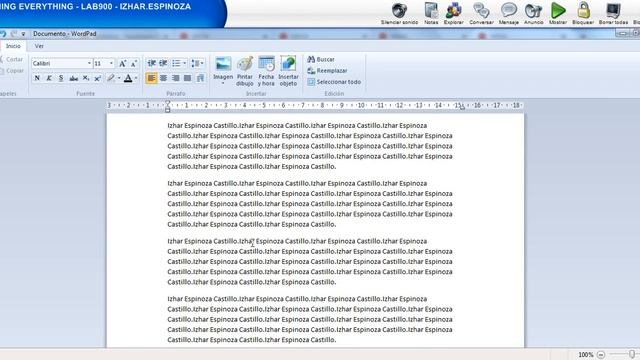Apply the font color A swatch
Image resolution: width=640 pixels, height=360 pixels.
(x=128, y=78)
